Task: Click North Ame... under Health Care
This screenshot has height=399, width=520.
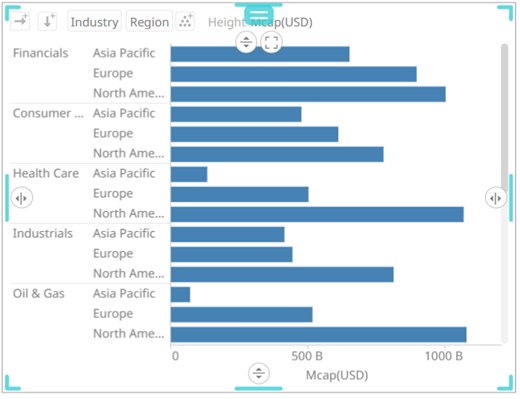Action: click(129, 213)
